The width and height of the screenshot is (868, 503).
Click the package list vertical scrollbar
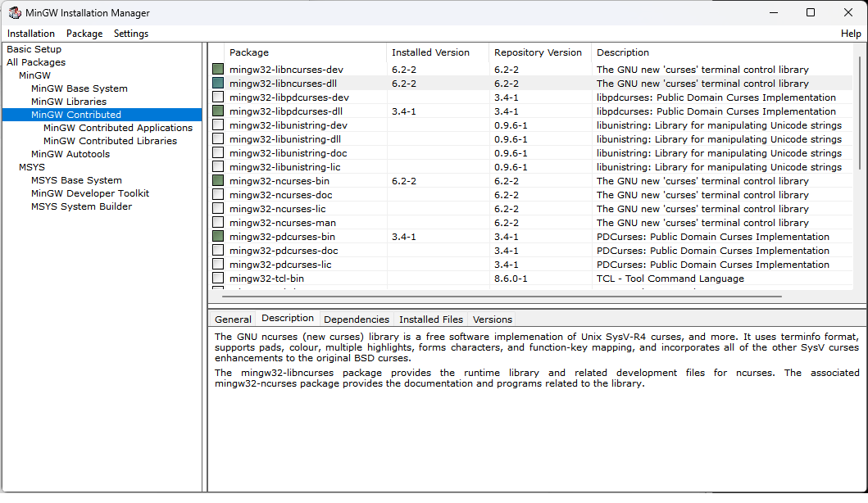pyautogui.click(x=860, y=115)
